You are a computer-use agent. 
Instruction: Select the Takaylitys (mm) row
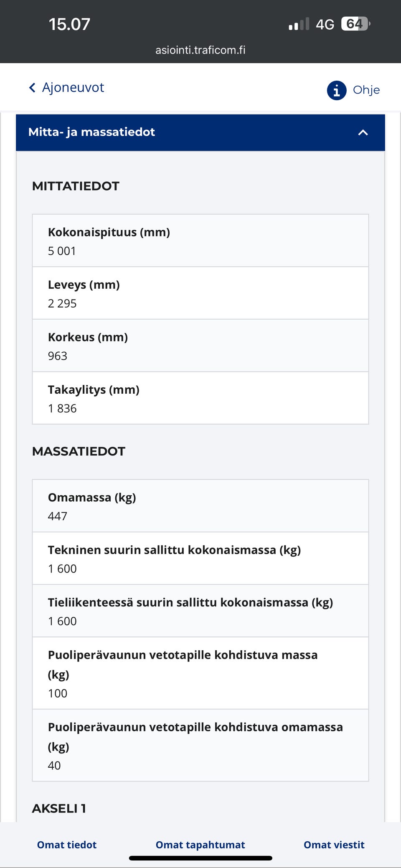(200, 398)
